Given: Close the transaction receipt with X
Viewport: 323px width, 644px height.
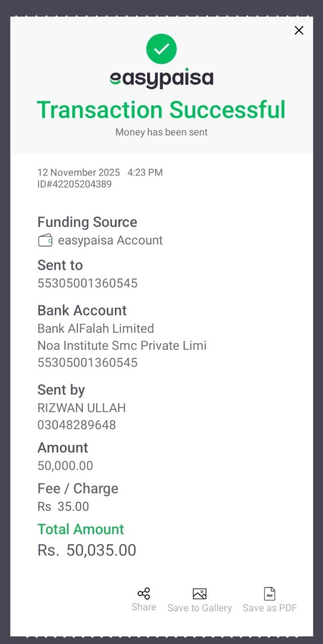Looking at the screenshot, I should point(299,31).
